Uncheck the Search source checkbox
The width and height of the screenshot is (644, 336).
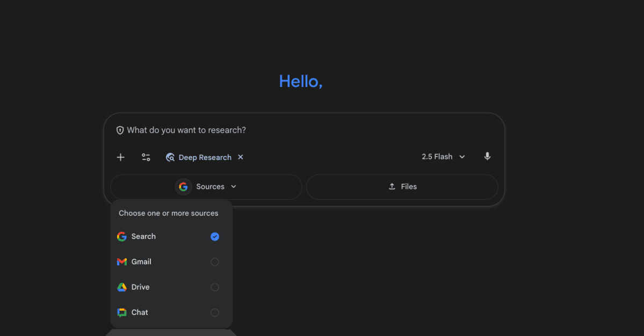(215, 237)
